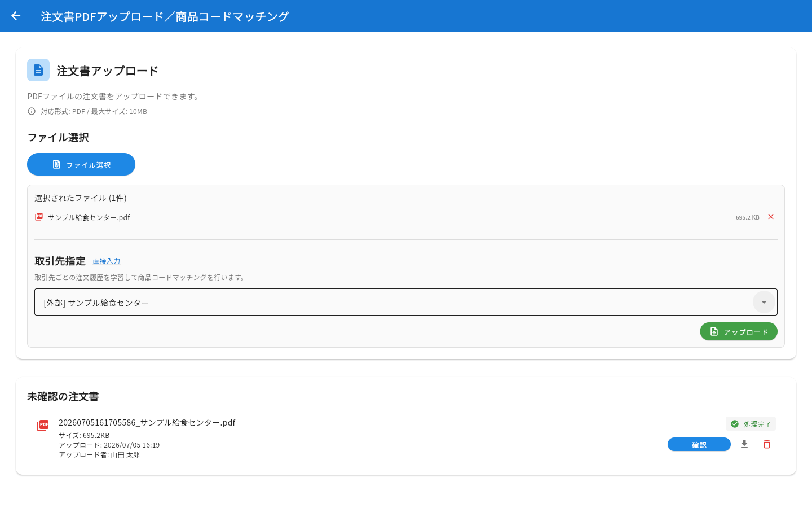Open the 取引先 combo box field
The image size is (812, 508).
(x=406, y=302)
